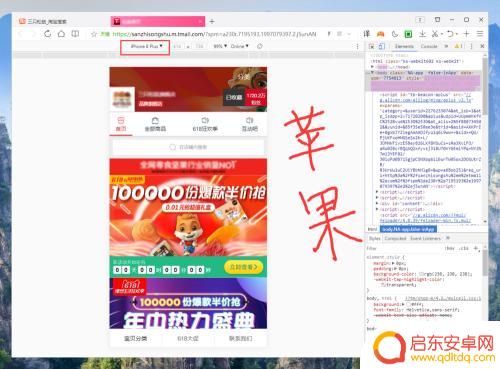Screen dimensions: 500x369
Task: Click the bottom 618 promotion button
Action: tap(188, 338)
